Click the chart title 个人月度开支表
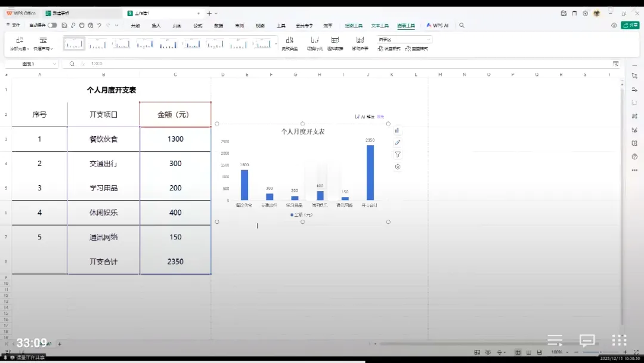The image size is (644, 363). click(x=303, y=131)
